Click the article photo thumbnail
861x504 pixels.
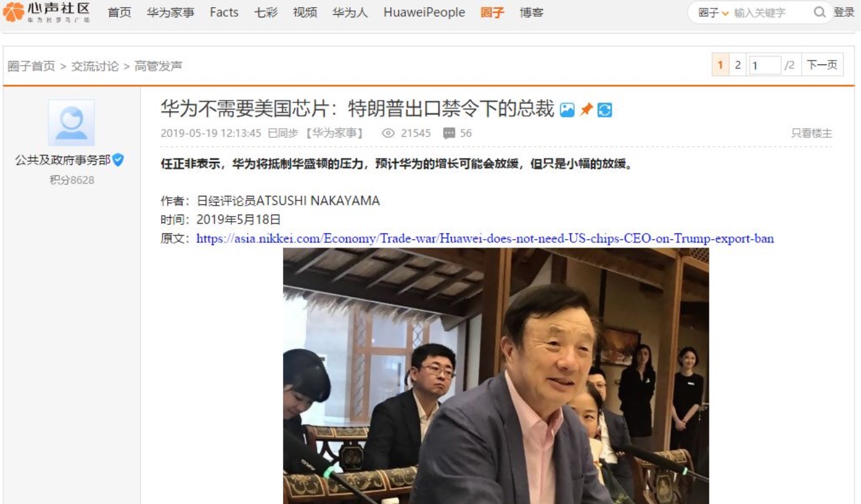tap(496, 376)
